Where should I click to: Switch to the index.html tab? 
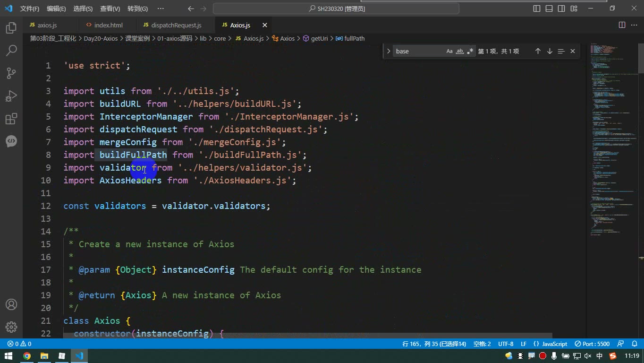coord(108,25)
